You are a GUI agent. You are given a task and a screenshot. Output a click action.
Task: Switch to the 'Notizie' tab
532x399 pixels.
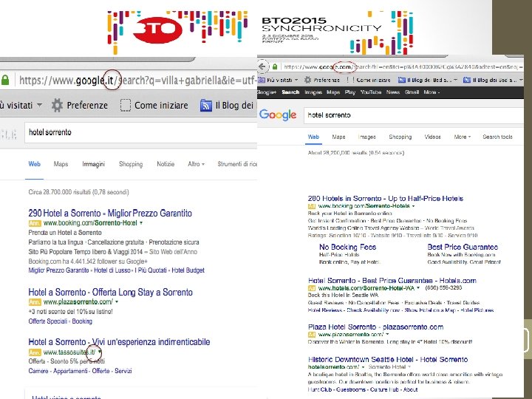(x=166, y=164)
